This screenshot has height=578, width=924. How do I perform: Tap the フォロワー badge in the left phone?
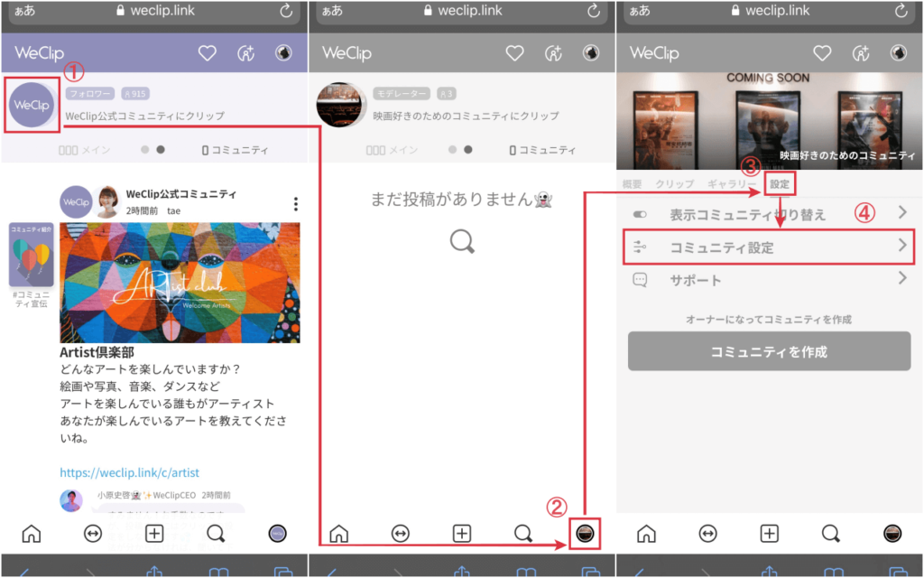click(90, 94)
